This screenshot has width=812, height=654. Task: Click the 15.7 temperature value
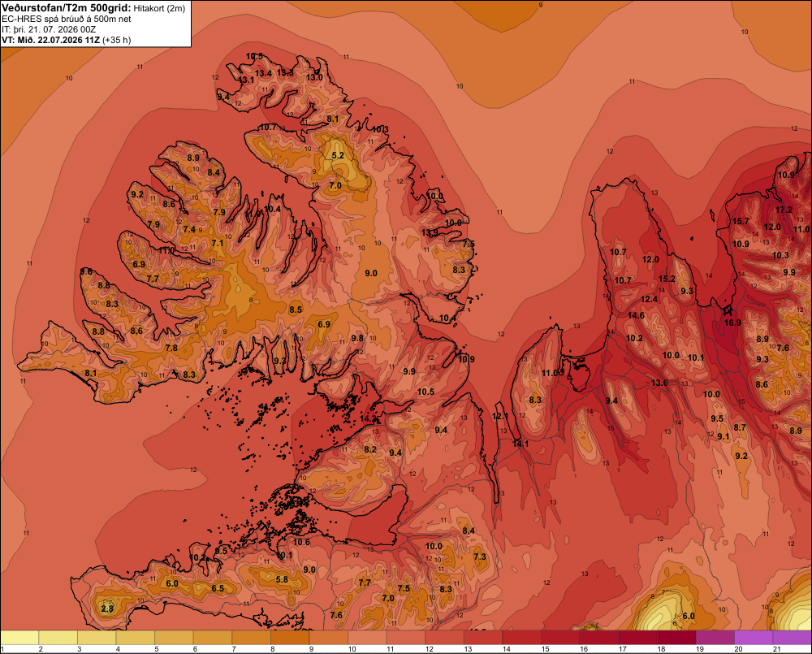coord(741,221)
